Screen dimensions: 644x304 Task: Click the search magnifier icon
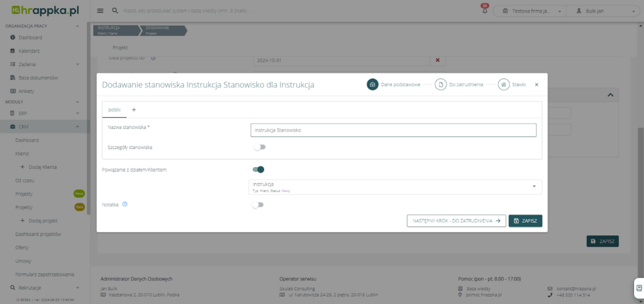click(x=114, y=11)
